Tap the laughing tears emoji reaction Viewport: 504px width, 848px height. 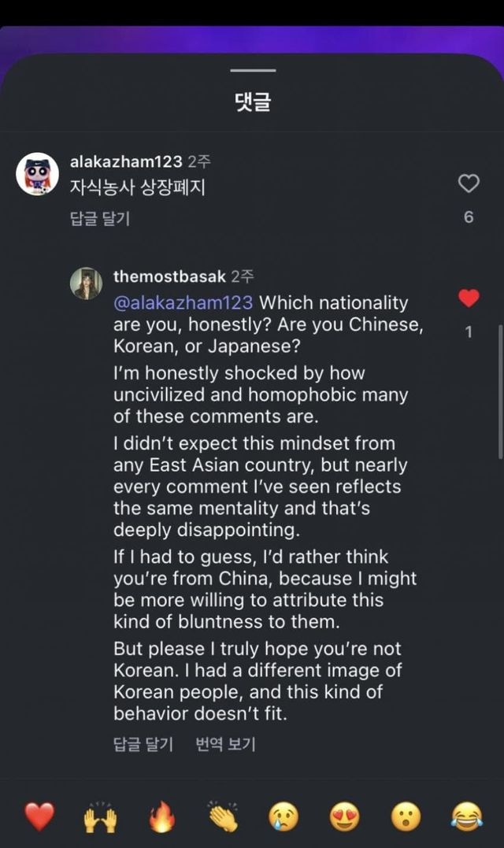[x=468, y=817]
